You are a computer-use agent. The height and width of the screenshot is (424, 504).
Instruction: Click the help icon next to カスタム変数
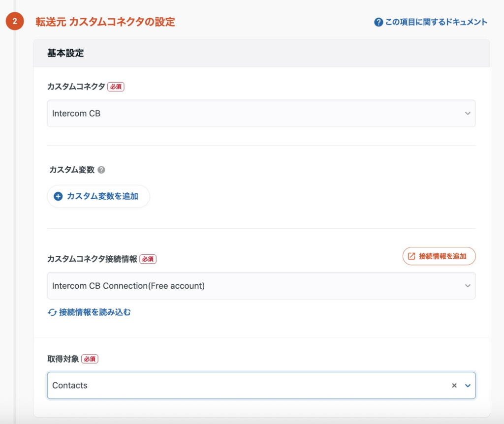coord(101,170)
